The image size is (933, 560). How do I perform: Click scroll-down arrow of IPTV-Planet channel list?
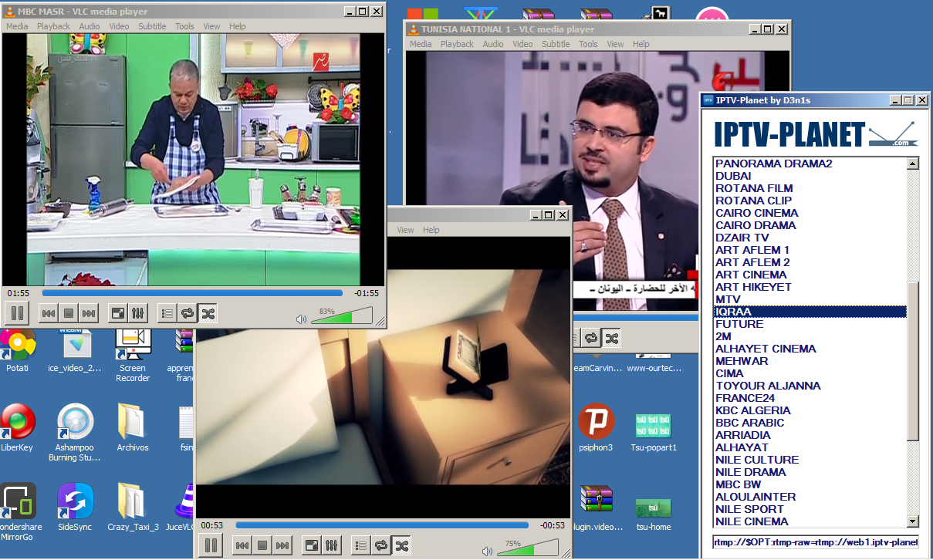coord(913,521)
